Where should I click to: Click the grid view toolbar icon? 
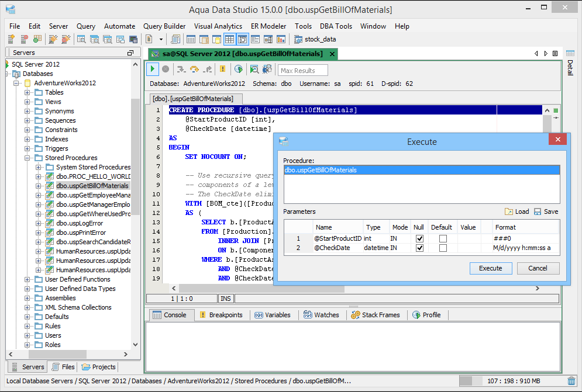coord(229,39)
